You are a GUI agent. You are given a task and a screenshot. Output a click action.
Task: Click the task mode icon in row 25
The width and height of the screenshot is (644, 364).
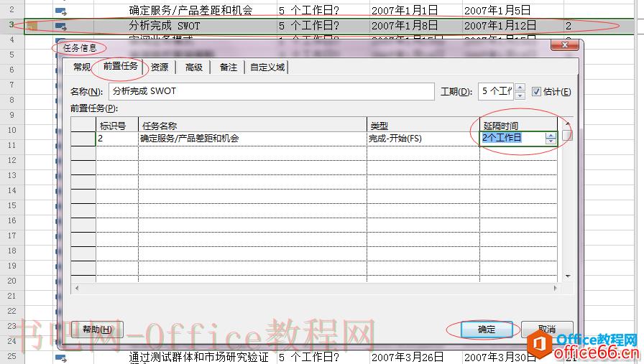(61, 358)
